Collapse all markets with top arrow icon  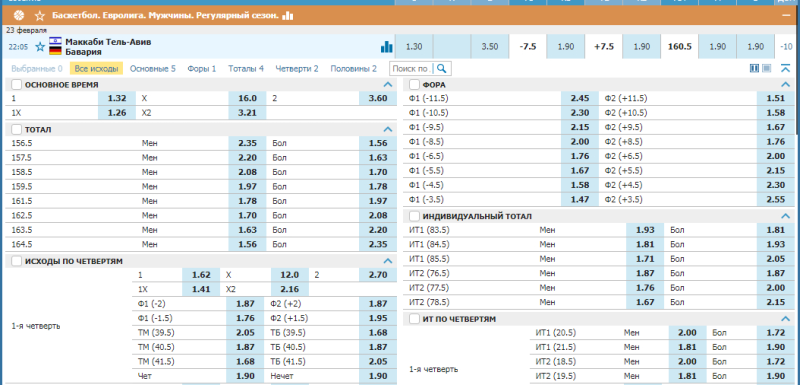(785, 68)
